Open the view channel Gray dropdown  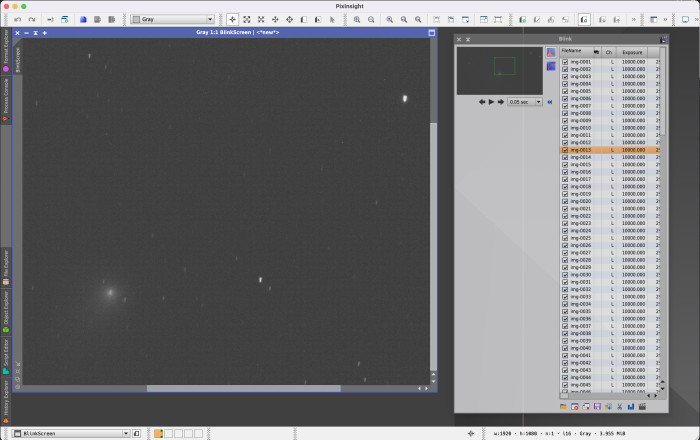tap(173, 19)
